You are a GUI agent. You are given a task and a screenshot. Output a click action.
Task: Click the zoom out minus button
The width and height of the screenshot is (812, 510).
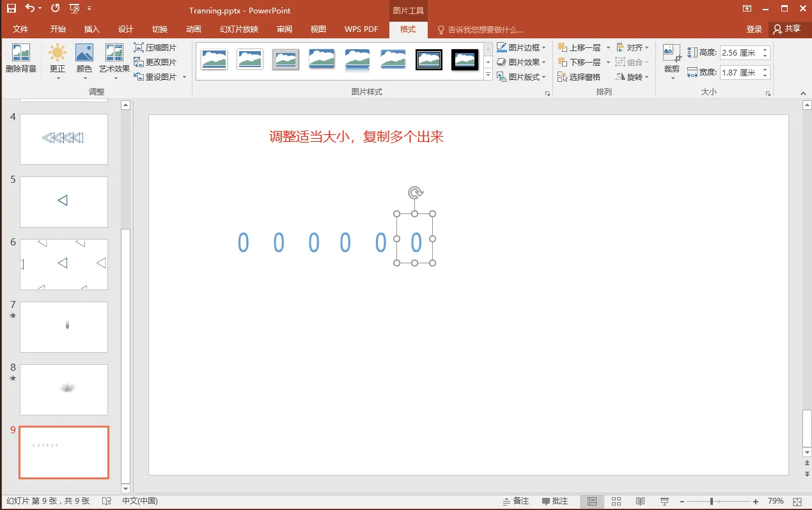[x=682, y=502]
